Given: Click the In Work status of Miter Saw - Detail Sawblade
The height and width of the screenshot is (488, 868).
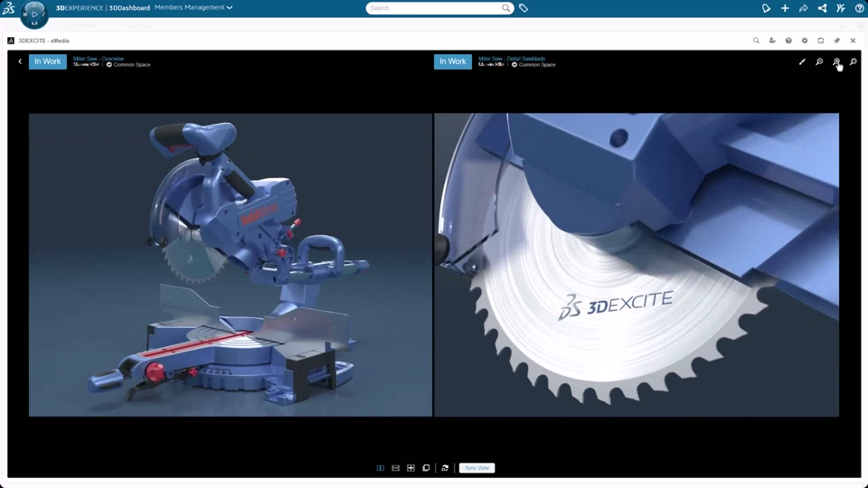Looking at the screenshot, I should point(453,61).
